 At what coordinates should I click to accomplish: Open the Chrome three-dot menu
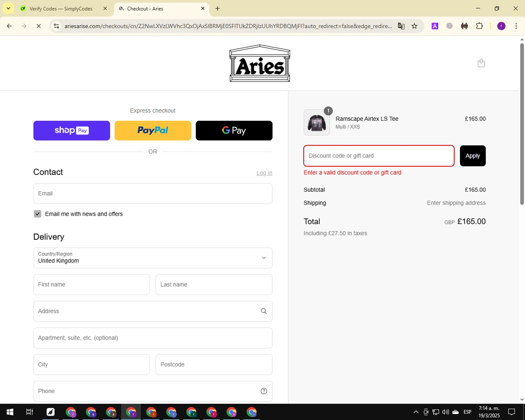point(516,26)
